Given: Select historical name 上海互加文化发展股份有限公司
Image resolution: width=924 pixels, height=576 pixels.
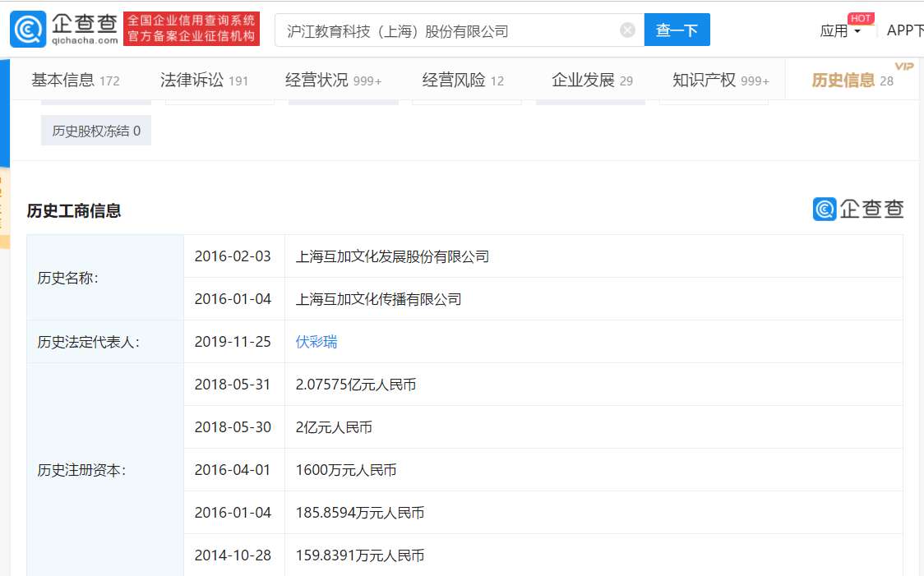Looking at the screenshot, I should (x=392, y=257).
